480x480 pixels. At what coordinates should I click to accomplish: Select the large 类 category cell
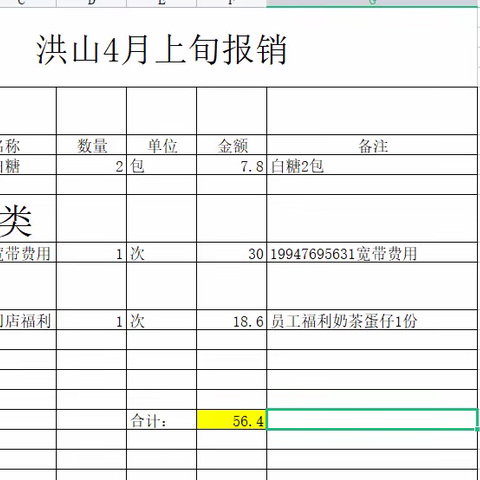[x=28, y=219]
